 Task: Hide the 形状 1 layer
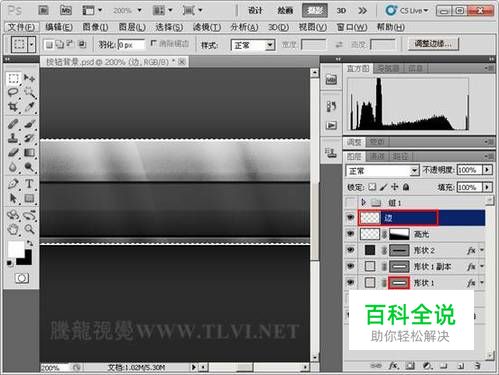click(x=350, y=282)
